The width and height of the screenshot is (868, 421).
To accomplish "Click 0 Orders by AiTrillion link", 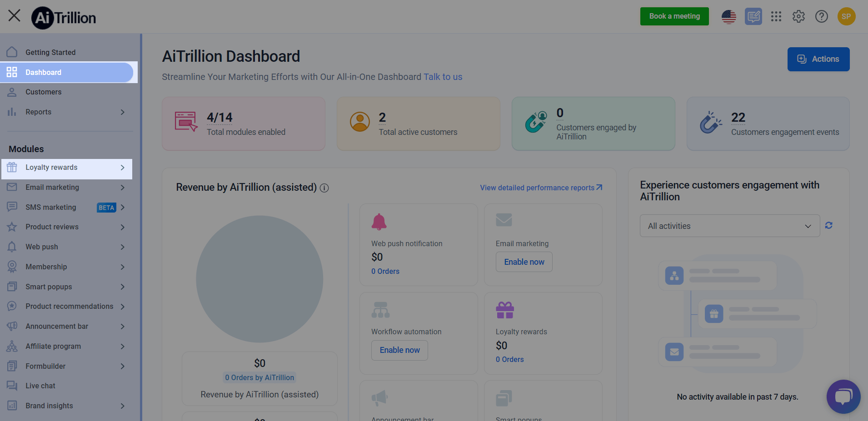I will [x=259, y=377].
